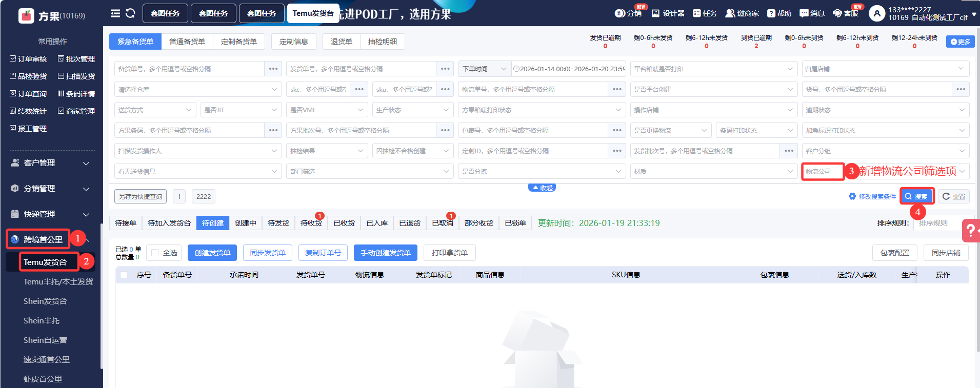Open the 请选择仓库 warehouse dropdown
This screenshot has height=388, width=980.
coord(197,89)
